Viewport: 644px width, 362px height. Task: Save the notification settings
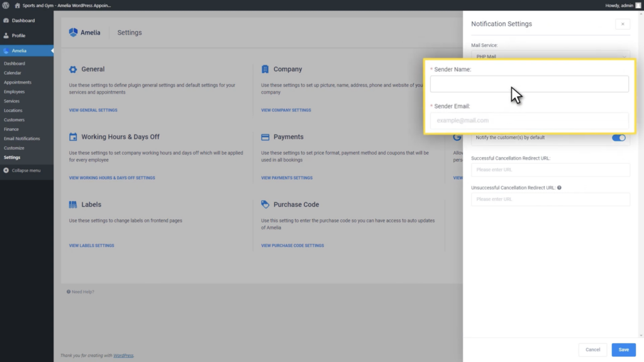click(x=623, y=349)
